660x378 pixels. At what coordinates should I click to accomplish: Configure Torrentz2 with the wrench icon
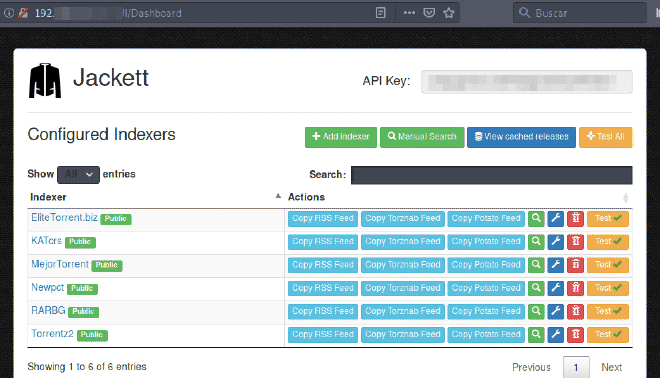point(556,335)
